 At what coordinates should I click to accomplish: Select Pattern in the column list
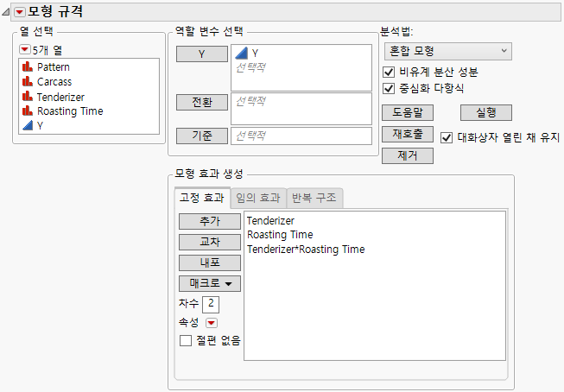54,66
